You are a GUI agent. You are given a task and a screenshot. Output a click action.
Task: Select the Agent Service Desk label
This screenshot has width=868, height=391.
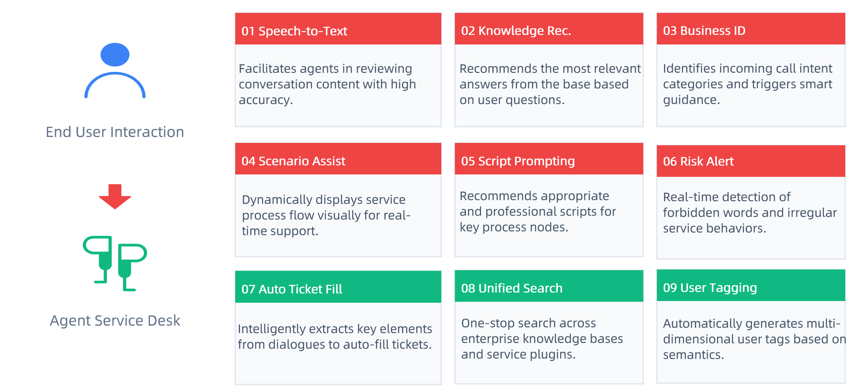point(115,321)
